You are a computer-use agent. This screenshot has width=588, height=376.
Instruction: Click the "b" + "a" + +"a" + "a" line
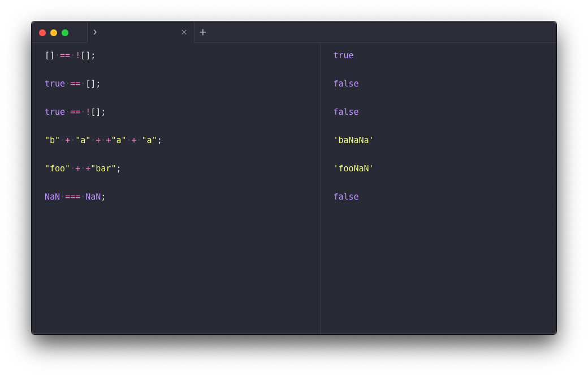[103, 140]
